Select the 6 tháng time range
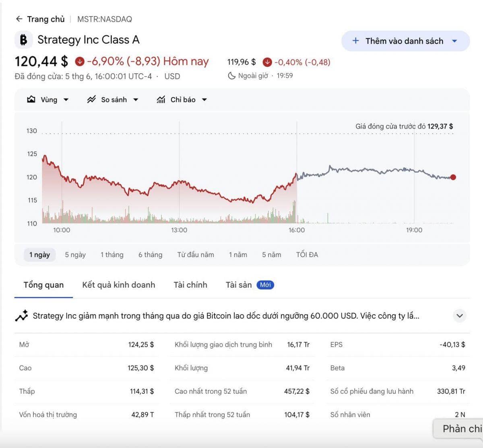This screenshot has width=483, height=448. (x=150, y=255)
